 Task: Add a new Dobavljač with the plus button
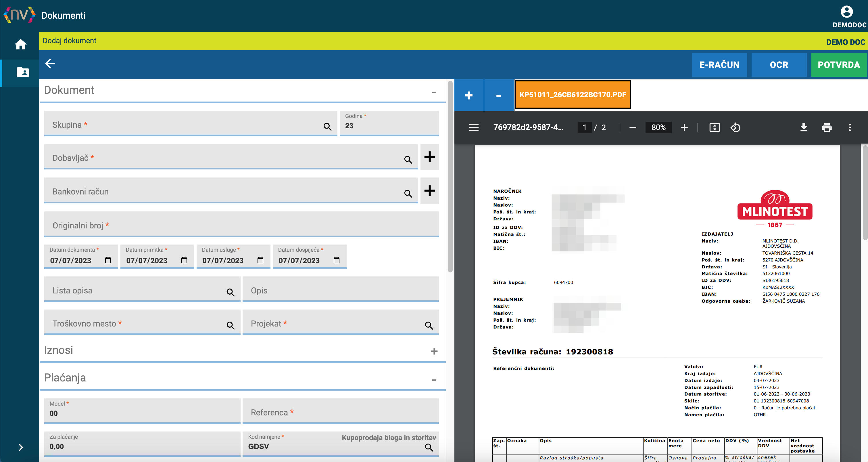(x=429, y=157)
